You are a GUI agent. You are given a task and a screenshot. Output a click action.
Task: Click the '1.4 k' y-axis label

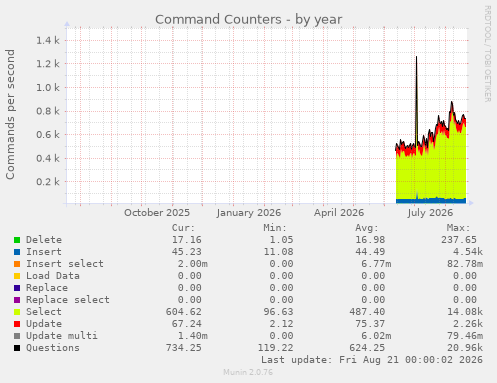point(48,40)
